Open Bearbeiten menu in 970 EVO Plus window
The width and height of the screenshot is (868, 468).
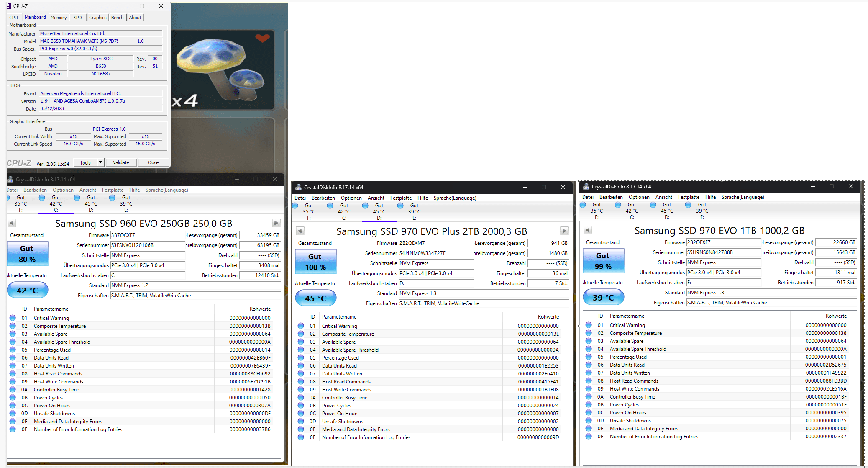click(323, 198)
